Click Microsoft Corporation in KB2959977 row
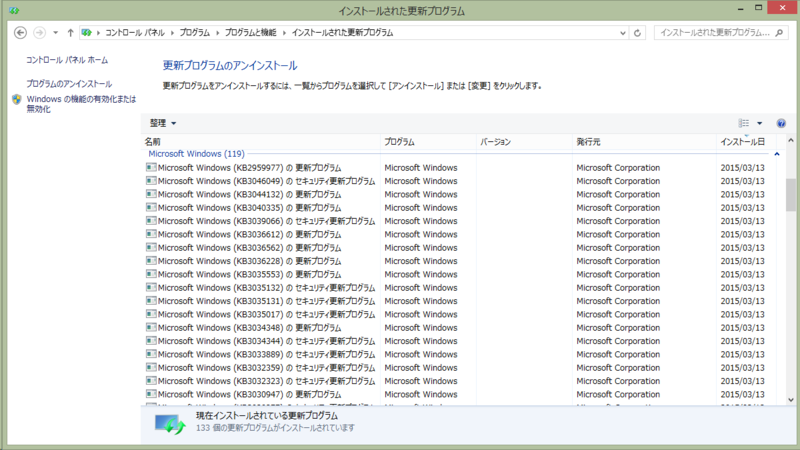800x450 pixels. click(x=618, y=167)
